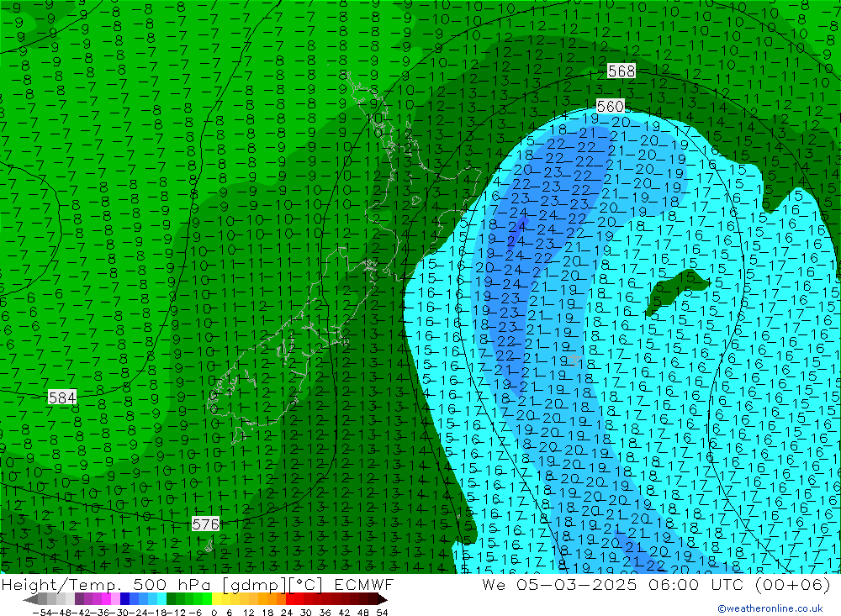Image resolution: width=841 pixels, height=616 pixels.
Task: Click the date 'We 05-03-2025'
Action: [x=559, y=584]
